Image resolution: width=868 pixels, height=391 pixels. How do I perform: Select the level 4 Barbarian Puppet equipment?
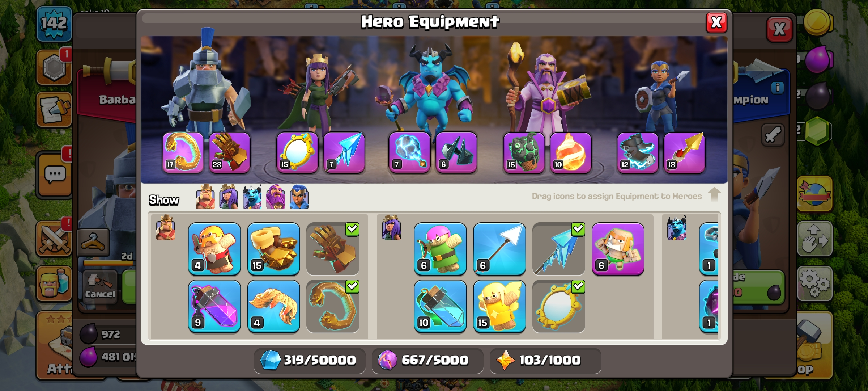(x=214, y=249)
